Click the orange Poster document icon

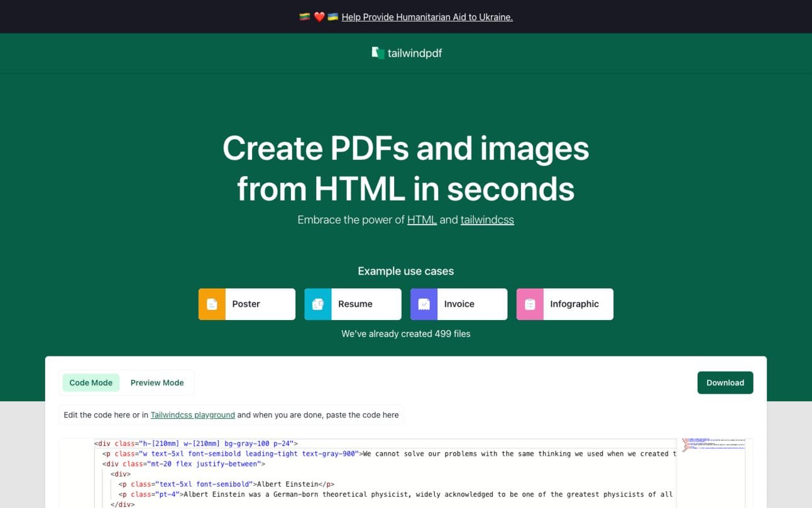pos(212,304)
